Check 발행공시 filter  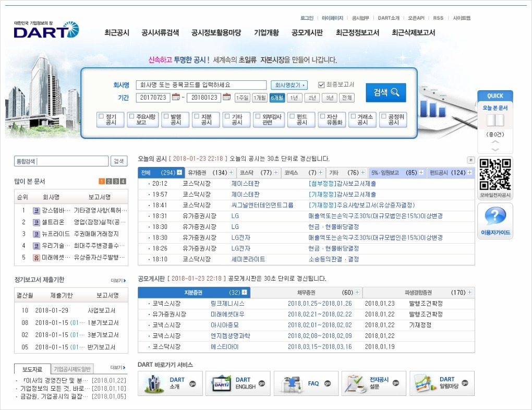pyautogui.click(x=166, y=116)
